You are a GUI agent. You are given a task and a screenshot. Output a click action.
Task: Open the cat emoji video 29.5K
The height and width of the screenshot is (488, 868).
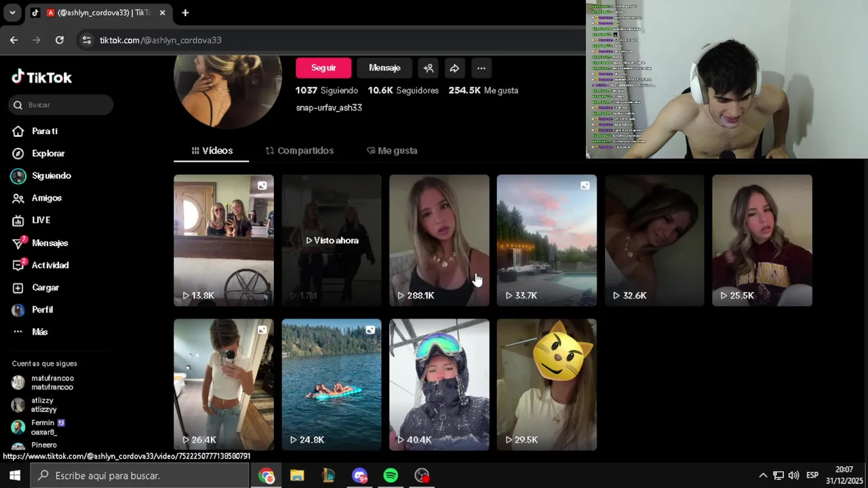tap(547, 385)
